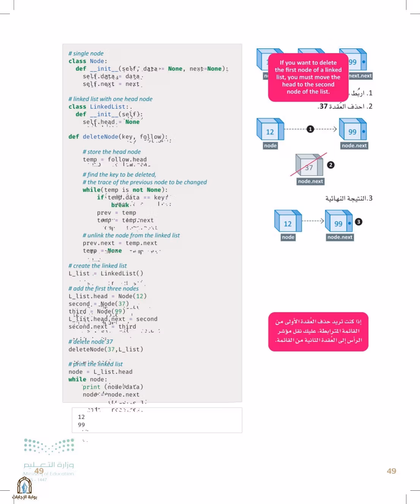Viewport: 420px width, 504px height.
Task: Select the Arabic heading النتيجة النهائية
Action: click(349, 198)
